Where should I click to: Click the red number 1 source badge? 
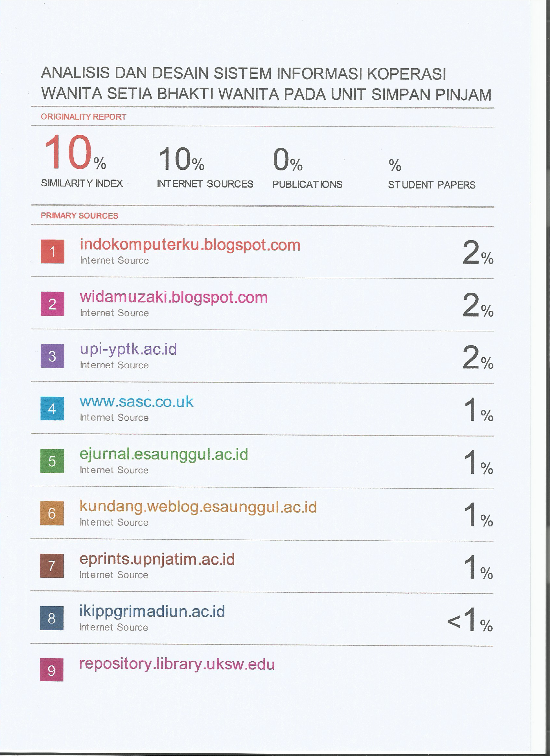coord(52,252)
